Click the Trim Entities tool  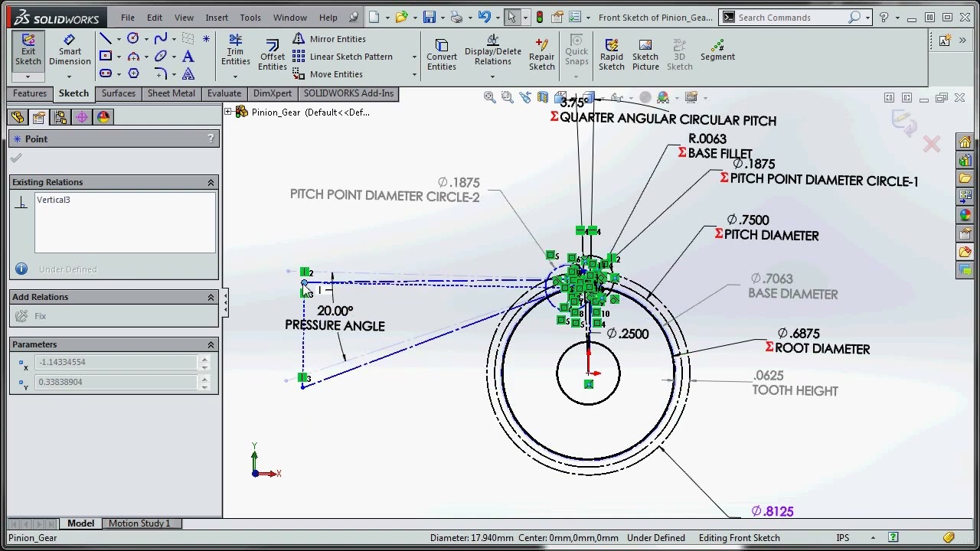236,51
